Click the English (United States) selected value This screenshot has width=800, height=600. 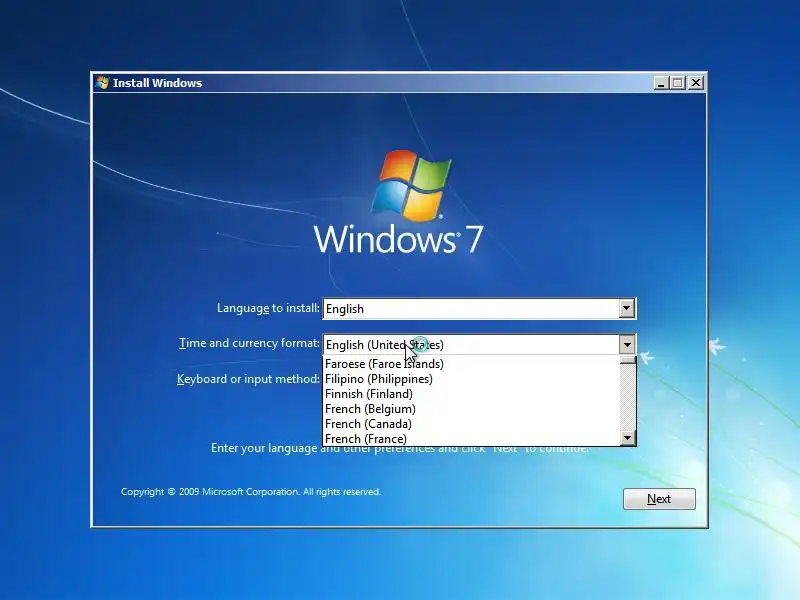coord(385,345)
